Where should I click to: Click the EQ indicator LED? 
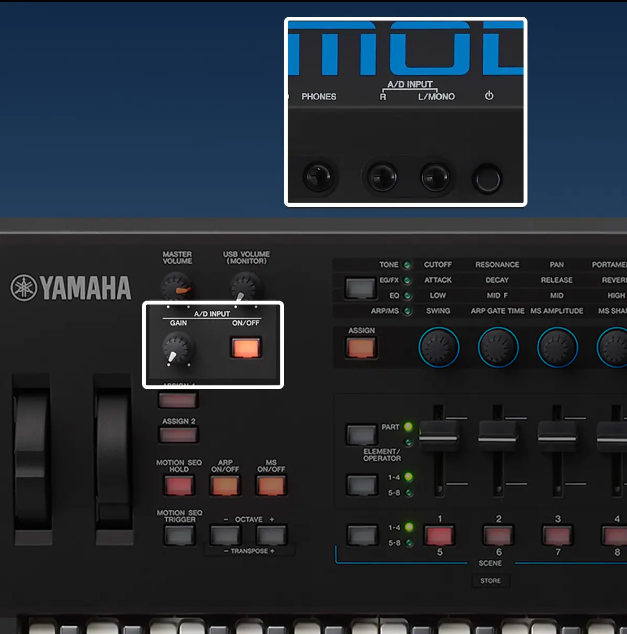coord(407,296)
